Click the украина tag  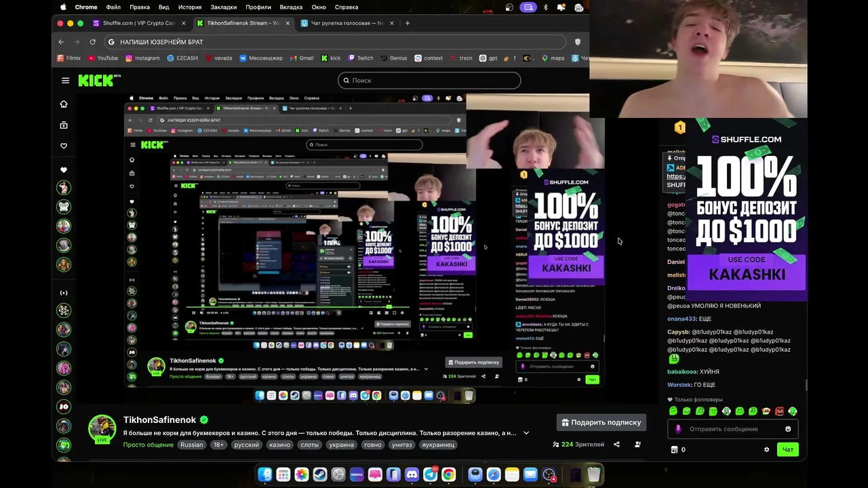coord(342,445)
